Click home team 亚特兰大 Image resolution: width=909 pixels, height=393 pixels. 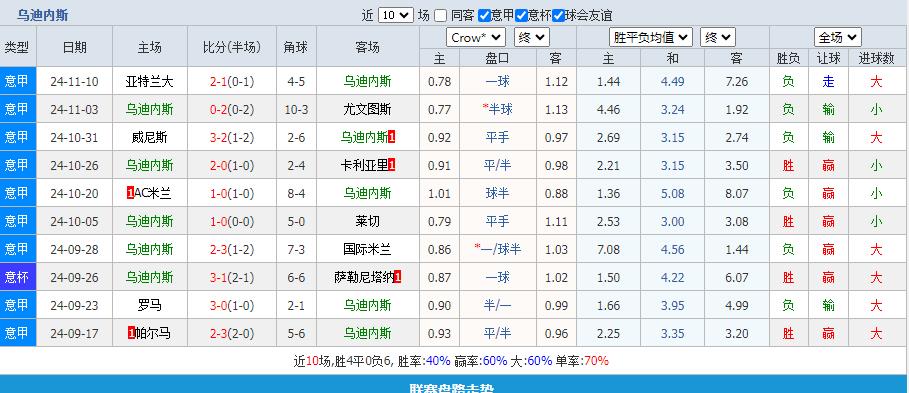point(150,81)
